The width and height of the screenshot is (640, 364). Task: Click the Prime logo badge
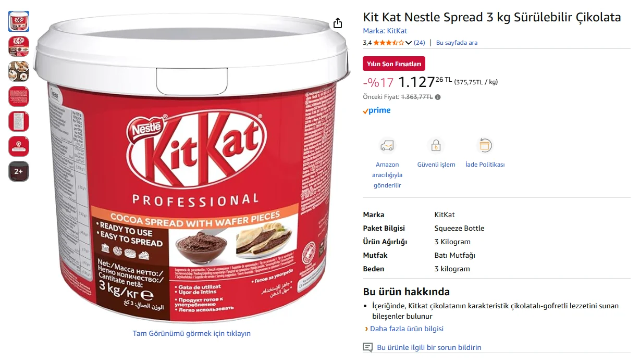pos(377,110)
